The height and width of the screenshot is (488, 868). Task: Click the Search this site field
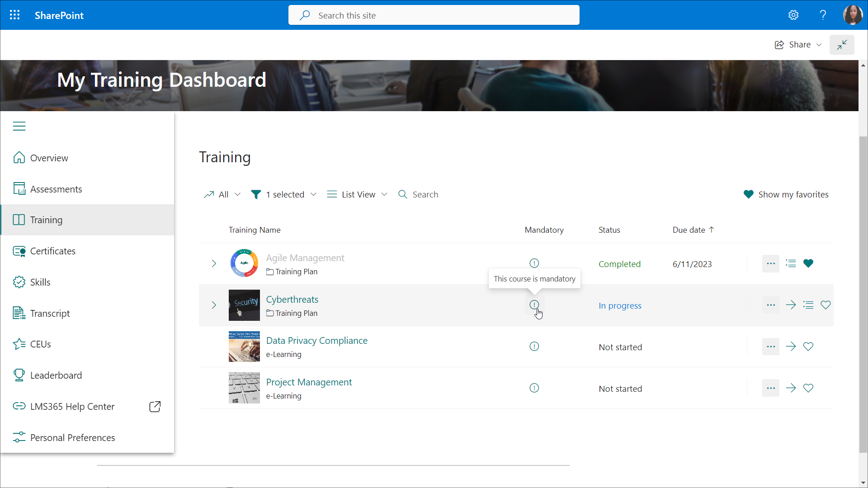point(434,15)
